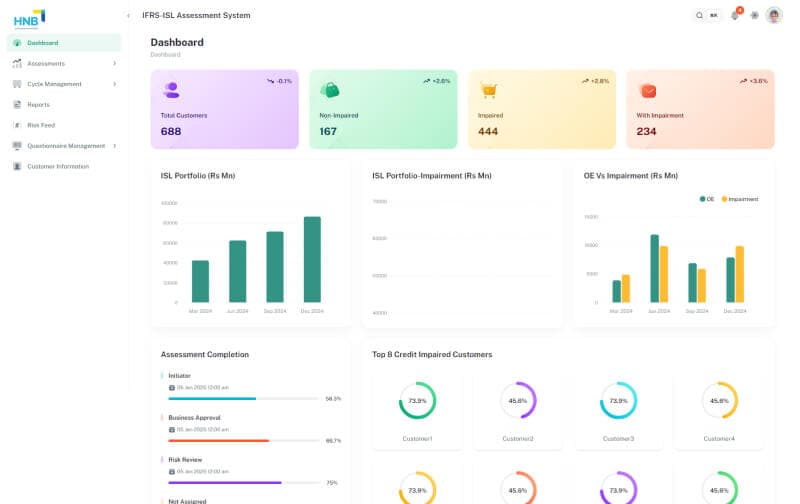800x504 pixels.
Task: Open the Customer3 progress card
Action: 618,411
